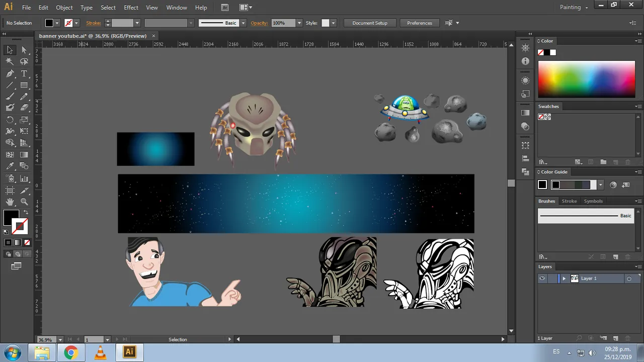The image size is (644, 362).
Task: Open harmony rules dropdown in Color Guide
Action: (x=600, y=185)
